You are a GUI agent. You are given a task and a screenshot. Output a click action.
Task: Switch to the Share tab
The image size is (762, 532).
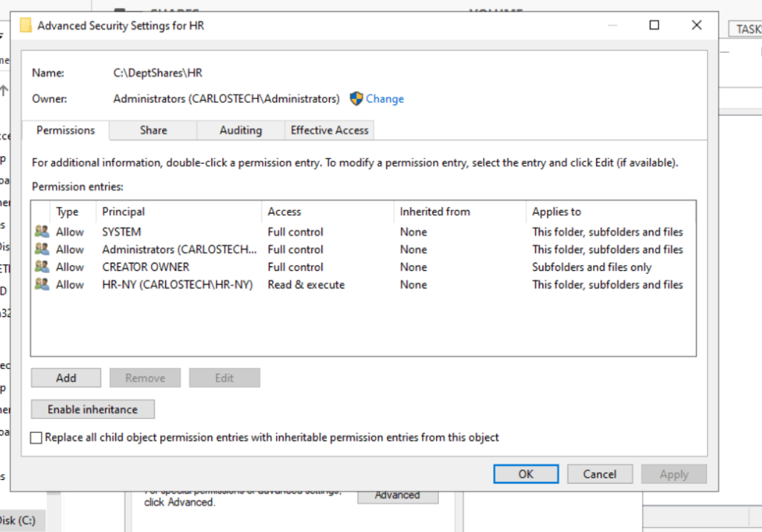click(x=153, y=130)
